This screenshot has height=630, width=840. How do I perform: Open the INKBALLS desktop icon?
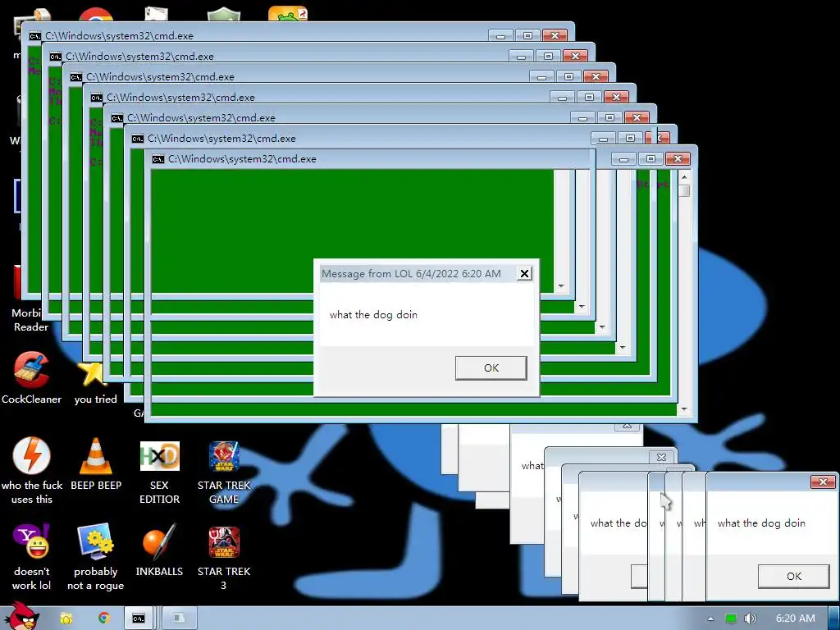pyautogui.click(x=159, y=550)
